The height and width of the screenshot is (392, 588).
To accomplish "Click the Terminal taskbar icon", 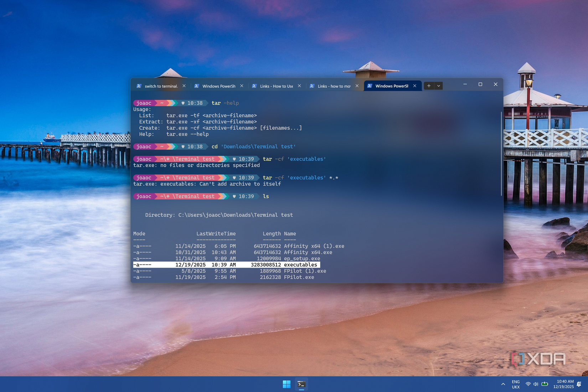I will coord(301,384).
